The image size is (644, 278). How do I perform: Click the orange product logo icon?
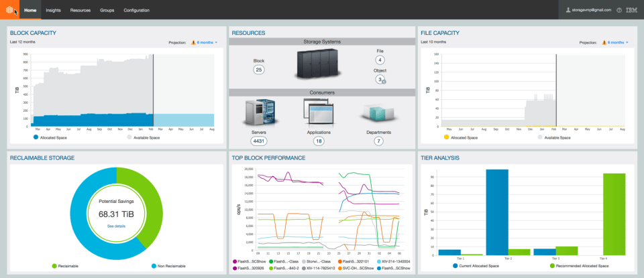point(9,10)
